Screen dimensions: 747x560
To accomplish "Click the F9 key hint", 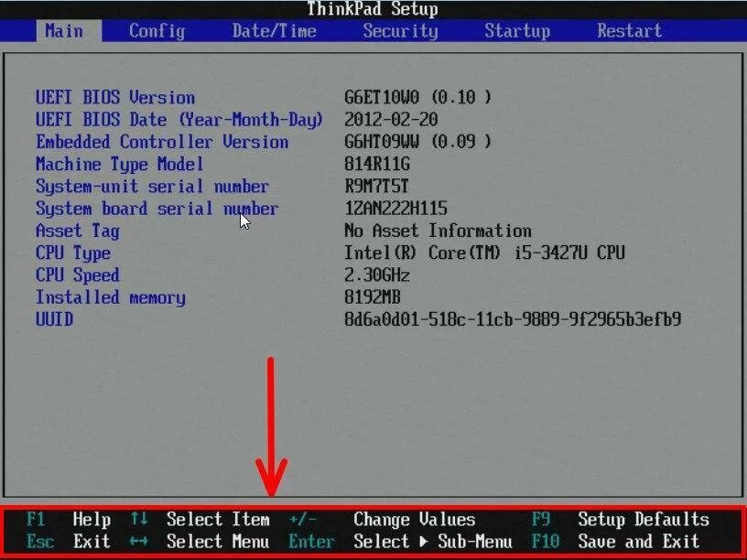I will pos(541,520).
